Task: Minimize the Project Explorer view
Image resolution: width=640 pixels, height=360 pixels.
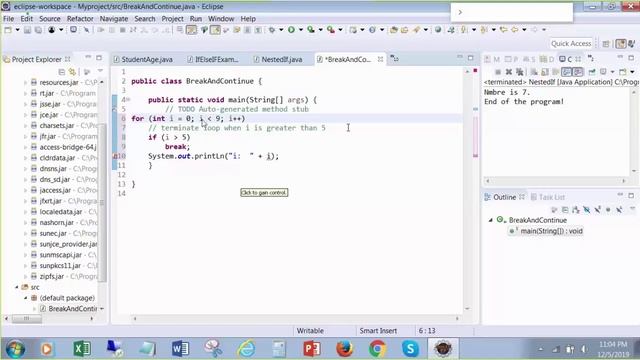Action: click(88, 58)
